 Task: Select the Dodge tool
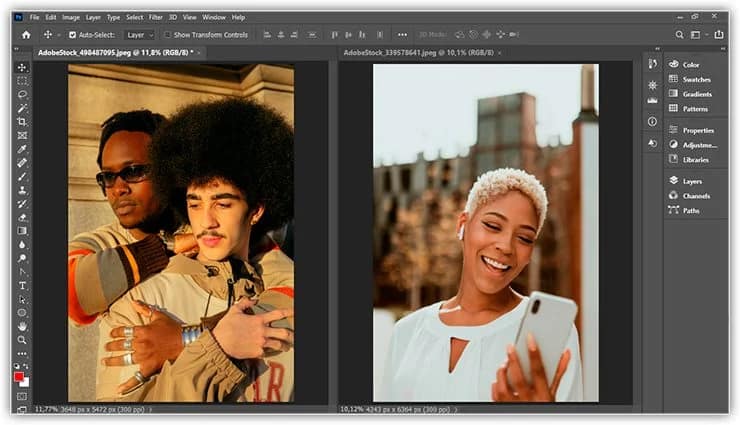click(22, 258)
